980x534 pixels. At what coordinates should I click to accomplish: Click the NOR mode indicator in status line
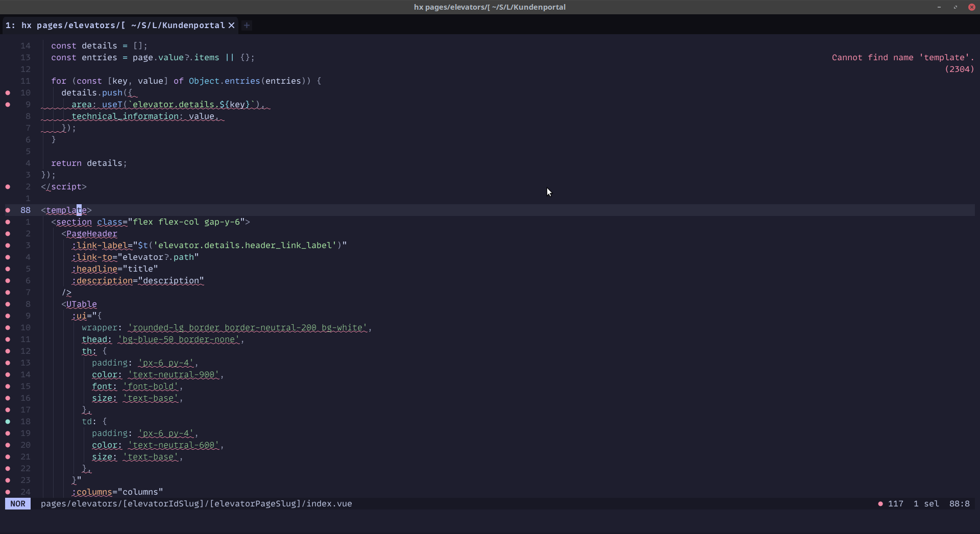[18, 504]
